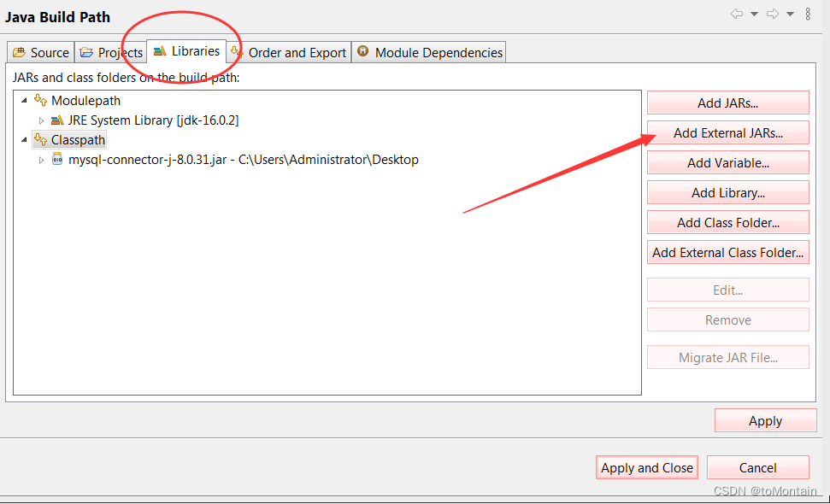Click Add External Class Folder... button
Viewport: 830px width, 504px height.
click(x=727, y=252)
